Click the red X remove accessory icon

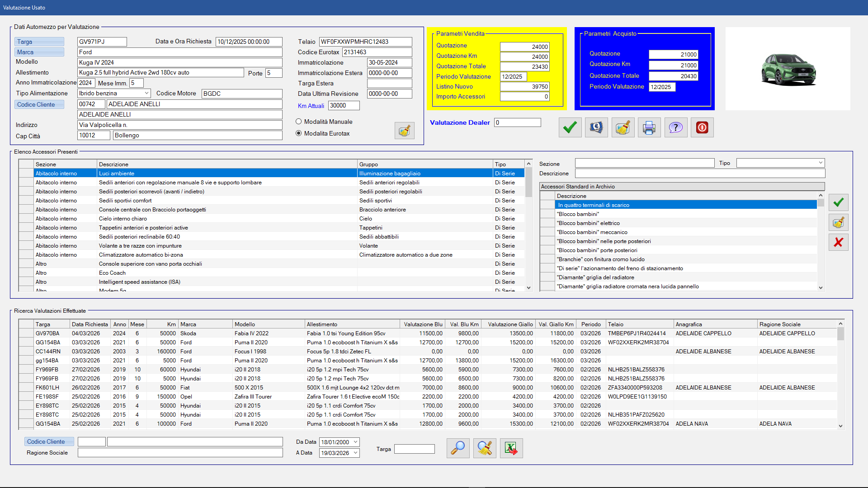(x=838, y=243)
